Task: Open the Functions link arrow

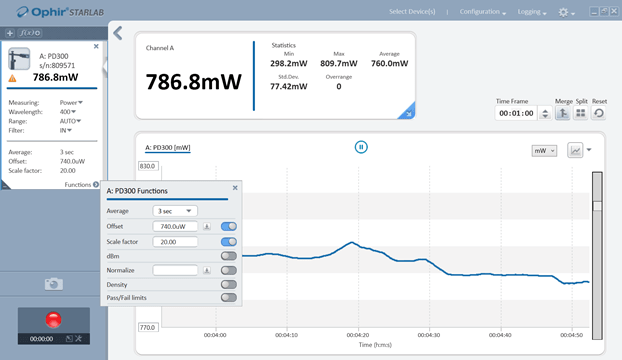Action: 96,185
